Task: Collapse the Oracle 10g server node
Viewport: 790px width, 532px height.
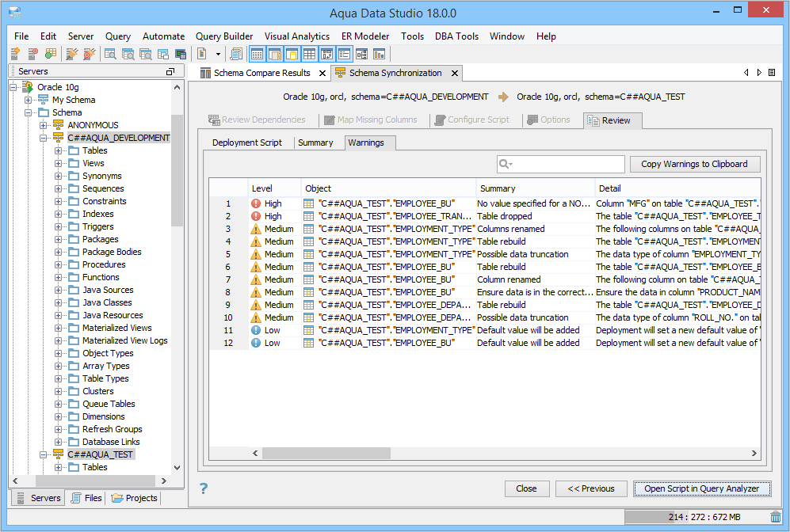Action: [13, 87]
